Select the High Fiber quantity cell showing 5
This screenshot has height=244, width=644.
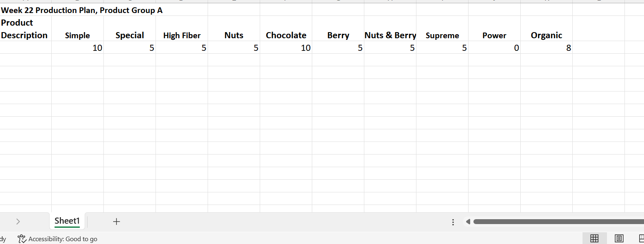[182, 48]
